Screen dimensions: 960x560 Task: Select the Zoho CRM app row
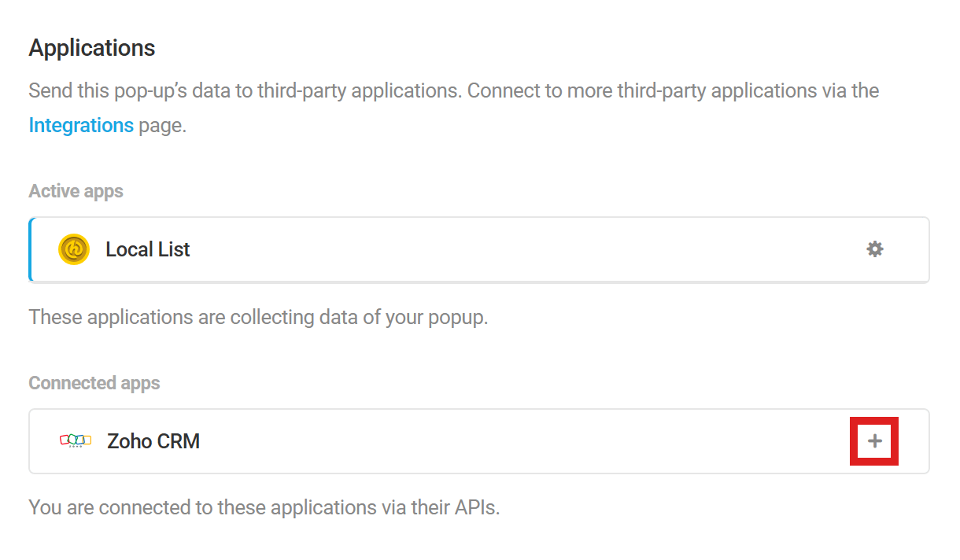click(479, 441)
